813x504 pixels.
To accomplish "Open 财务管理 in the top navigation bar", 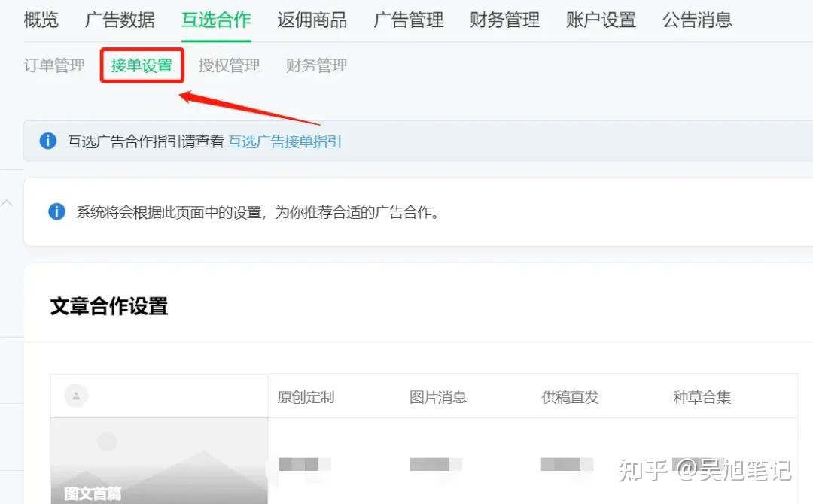I will [x=504, y=20].
